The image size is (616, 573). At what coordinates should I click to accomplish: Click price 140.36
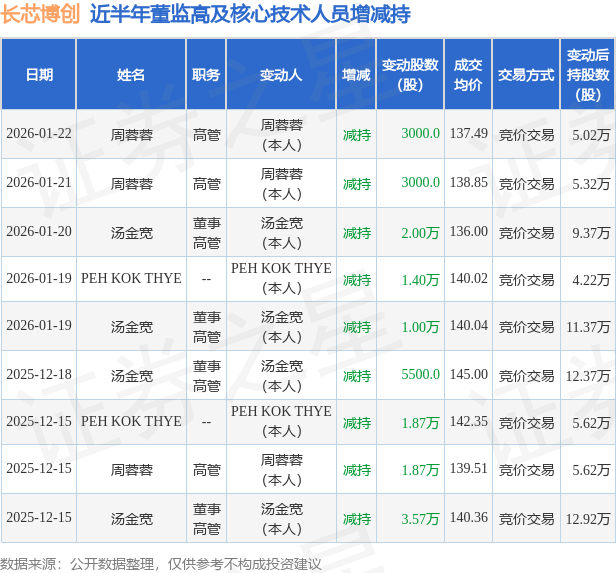pyautogui.click(x=468, y=518)
